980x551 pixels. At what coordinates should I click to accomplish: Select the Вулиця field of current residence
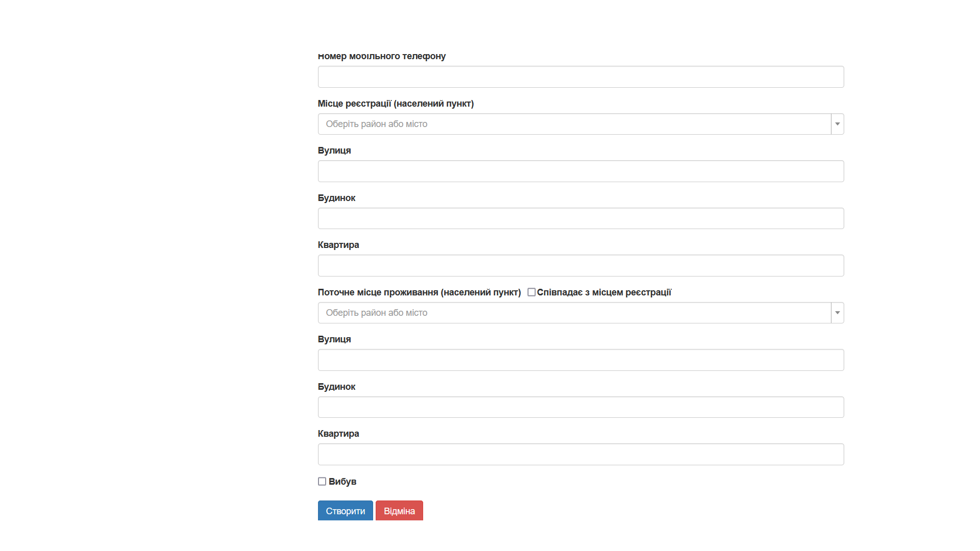pyautogui.click(x=581, y=360)
